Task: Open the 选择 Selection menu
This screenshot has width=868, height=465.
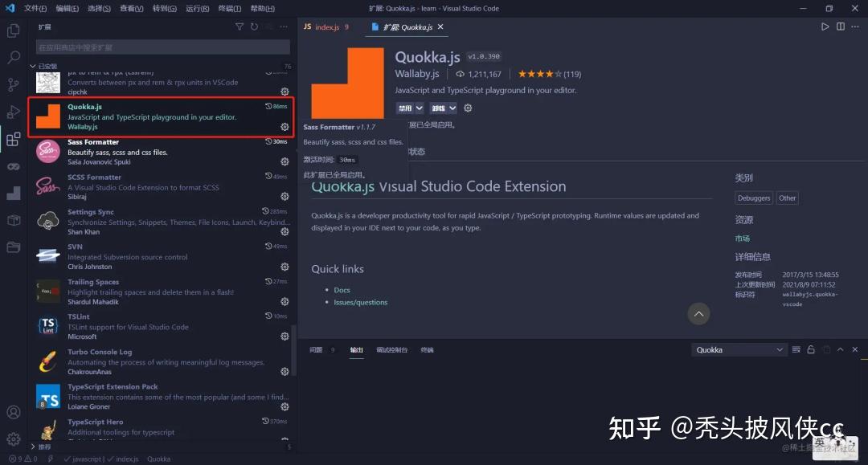Action: 99,8
